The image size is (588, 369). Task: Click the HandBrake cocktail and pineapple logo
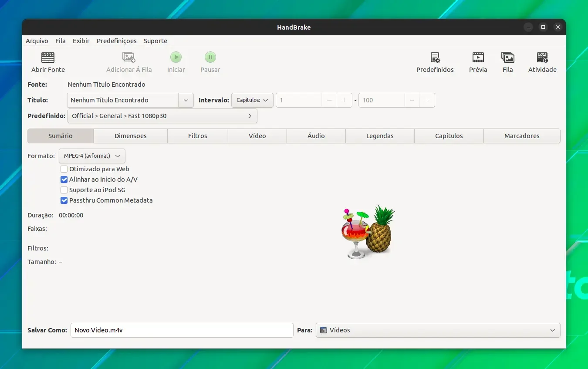(x=368, y=232)
